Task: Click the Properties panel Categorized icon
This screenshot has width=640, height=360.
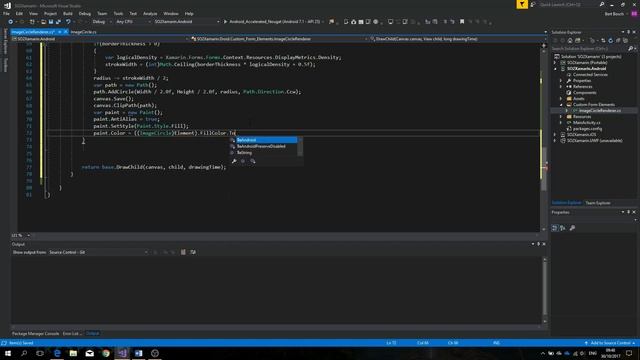Action: (555, 228)
